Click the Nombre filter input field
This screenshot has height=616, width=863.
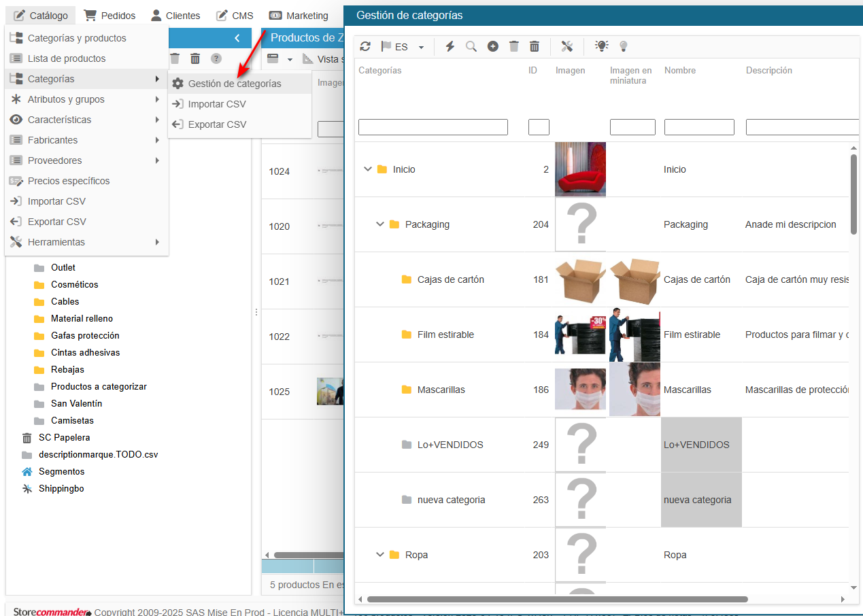coord(699,127)
